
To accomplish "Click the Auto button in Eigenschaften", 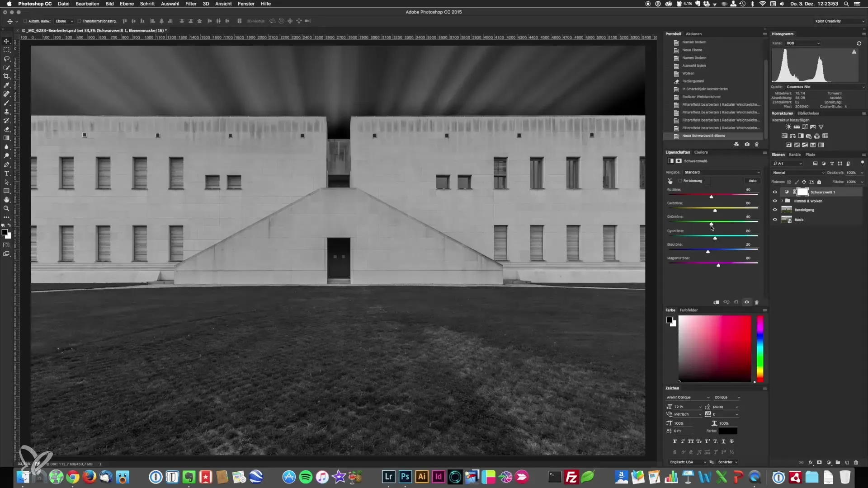I will [x=752, y=181].
